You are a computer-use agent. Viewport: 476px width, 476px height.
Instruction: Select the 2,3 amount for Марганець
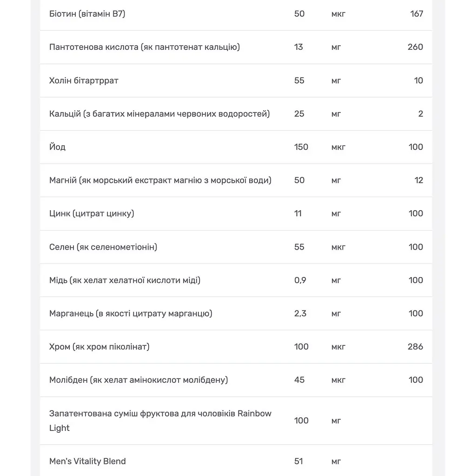300,313
